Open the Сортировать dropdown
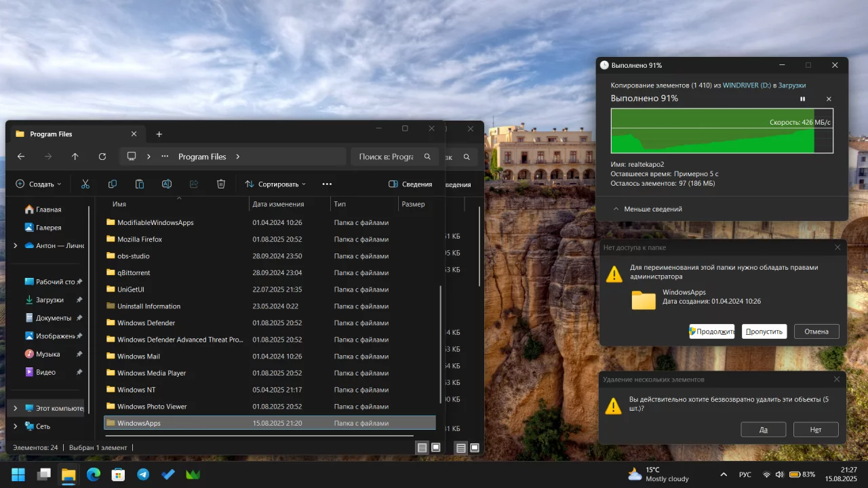The width and height of the screenshot is (868, 488). point(275,184)
